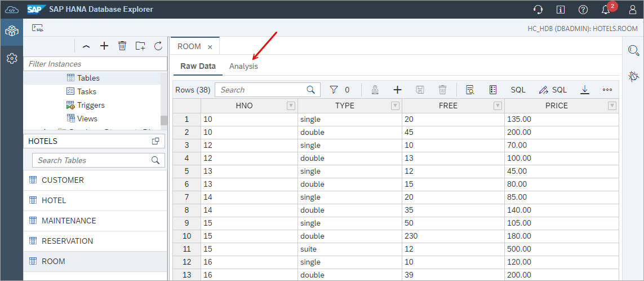Select Tables in the catalog tree
Image resolution: width=644 pixels, height=281 pixels.
(x=88, y=78)
